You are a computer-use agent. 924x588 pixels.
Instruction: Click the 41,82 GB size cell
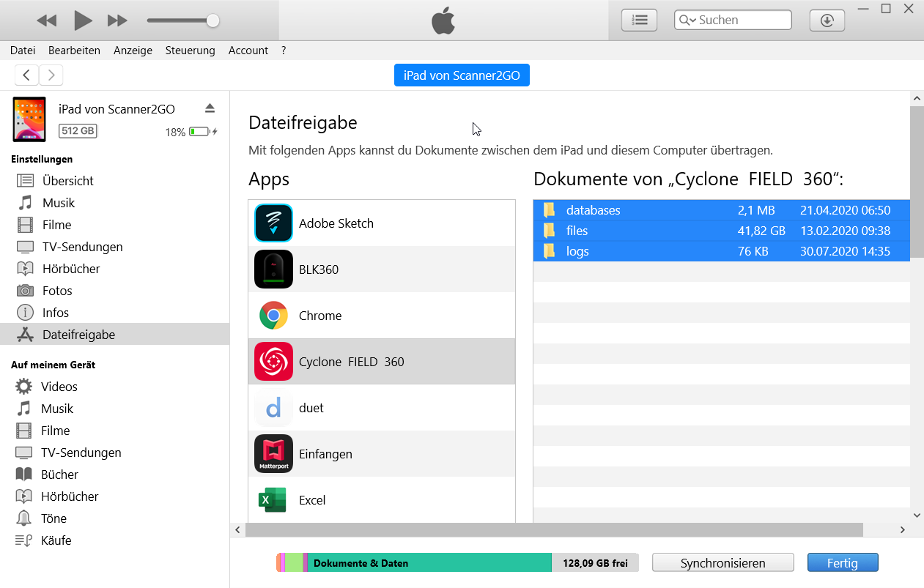pyautogui.click(x=761, y=231)
